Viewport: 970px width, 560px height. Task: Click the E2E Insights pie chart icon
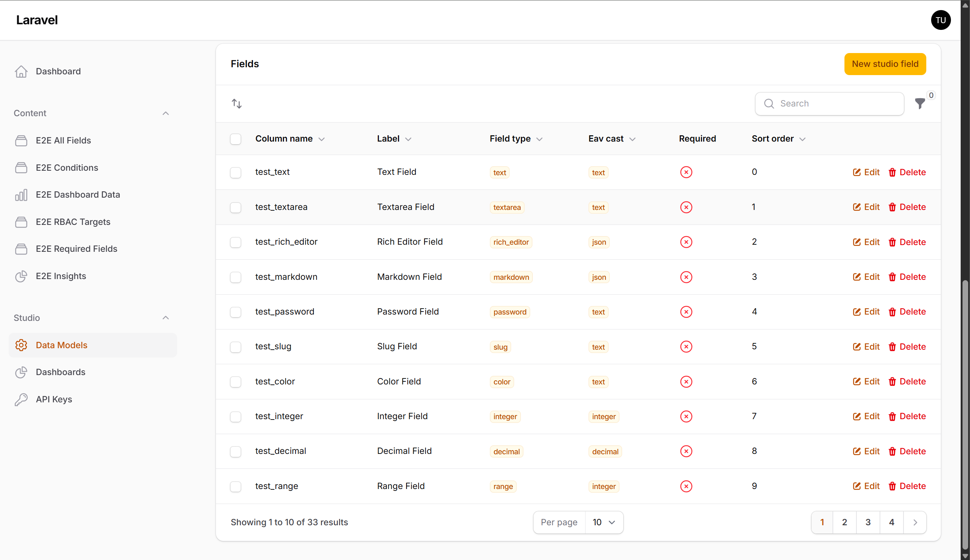[21, 276]
